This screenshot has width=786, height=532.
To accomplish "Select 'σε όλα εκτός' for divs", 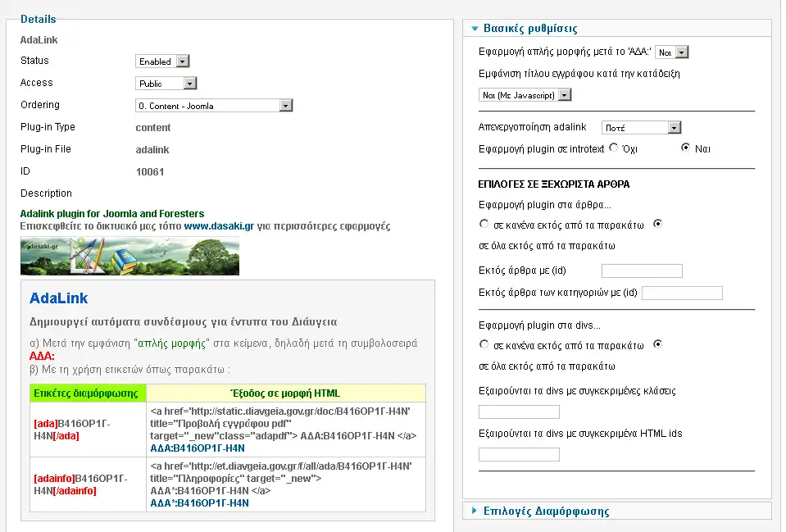I will pyautogui.click(x=657, y=345).
